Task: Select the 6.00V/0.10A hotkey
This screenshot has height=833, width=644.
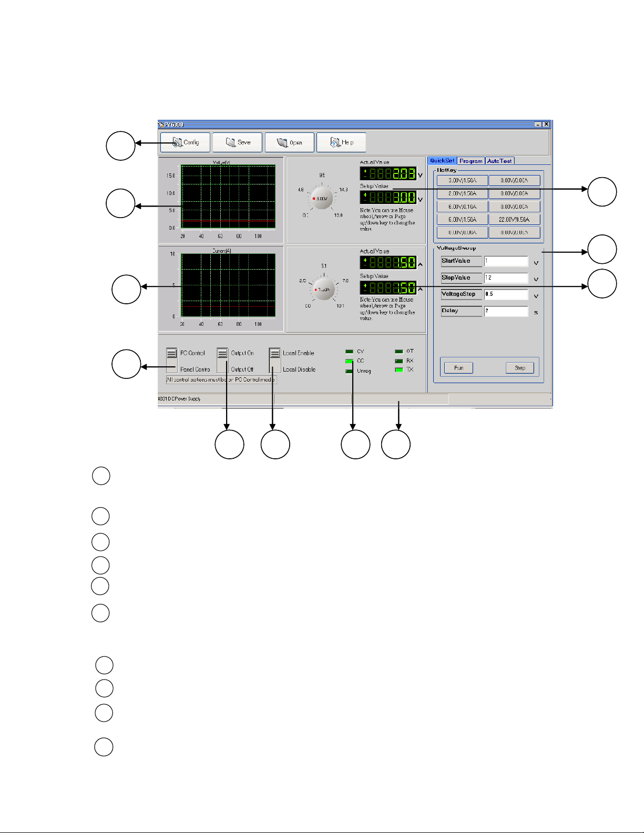Action: (463, 207)
